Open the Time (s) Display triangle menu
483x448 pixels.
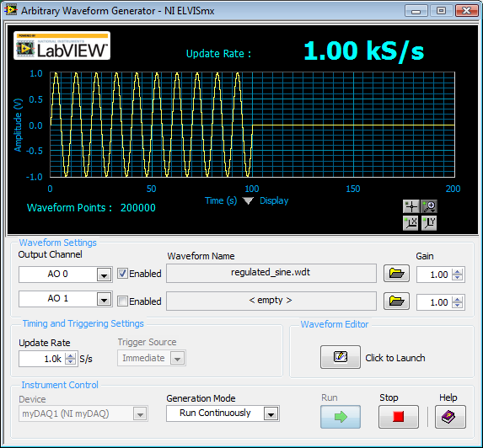[248, 201]
